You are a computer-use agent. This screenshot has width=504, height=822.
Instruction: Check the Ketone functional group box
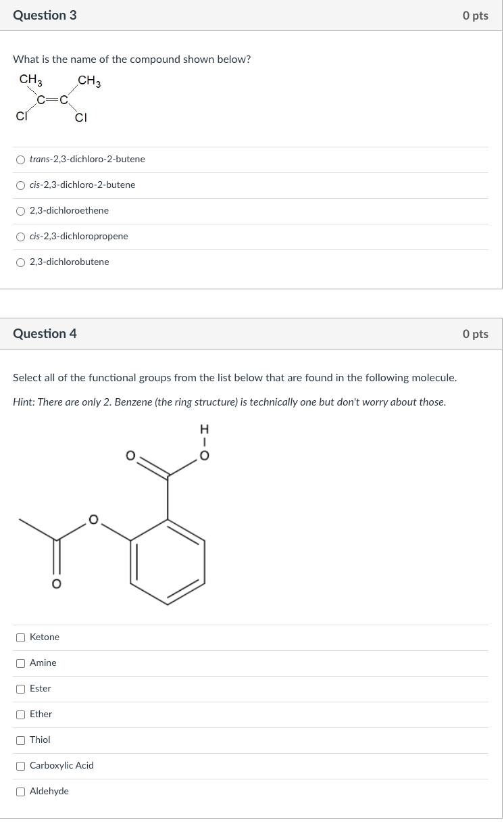pyautogui.click(x=20, y=637)
